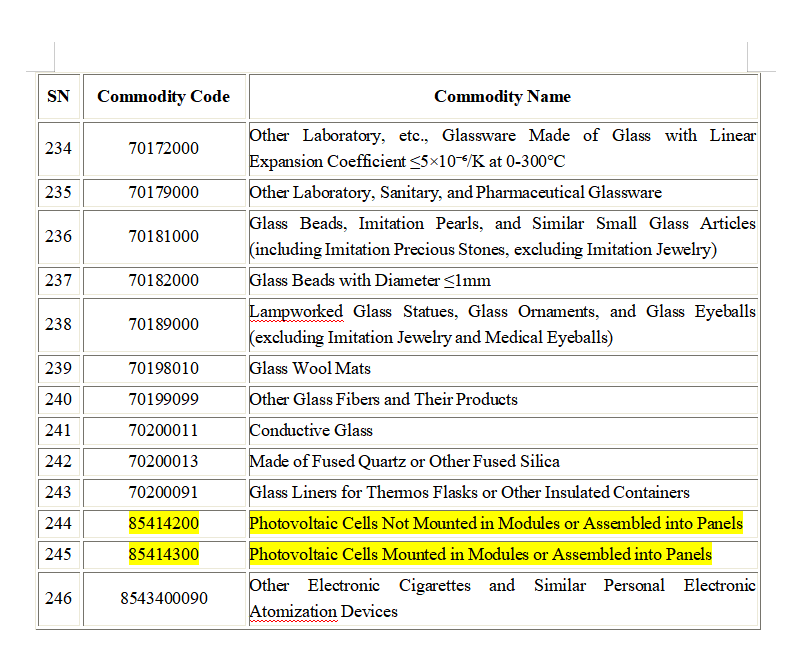Click the Commodity Code column header
805x669 pixels.
point(163,97)
